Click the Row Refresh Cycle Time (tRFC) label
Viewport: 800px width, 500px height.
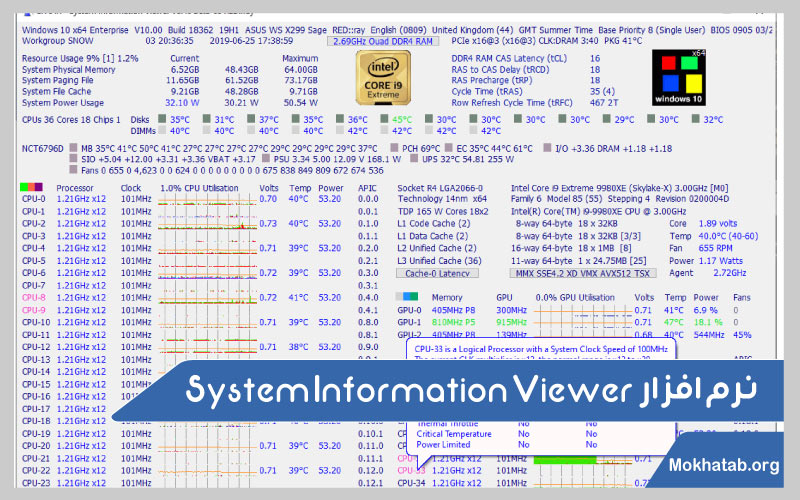(x=512, y=103)
